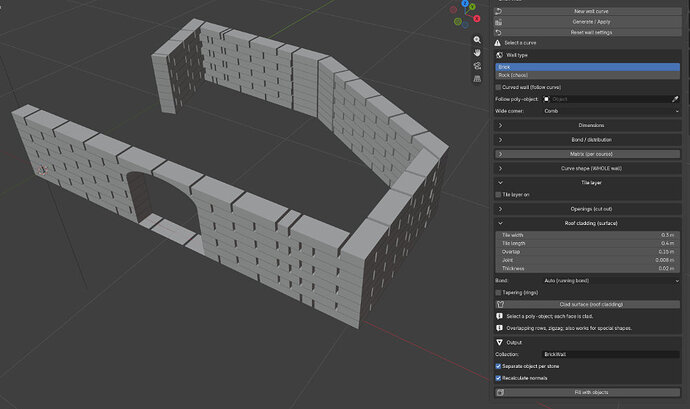Click the 3D cursor at the wall end
The height and width of the screenshot is (409, 690).
coord(42,171)
